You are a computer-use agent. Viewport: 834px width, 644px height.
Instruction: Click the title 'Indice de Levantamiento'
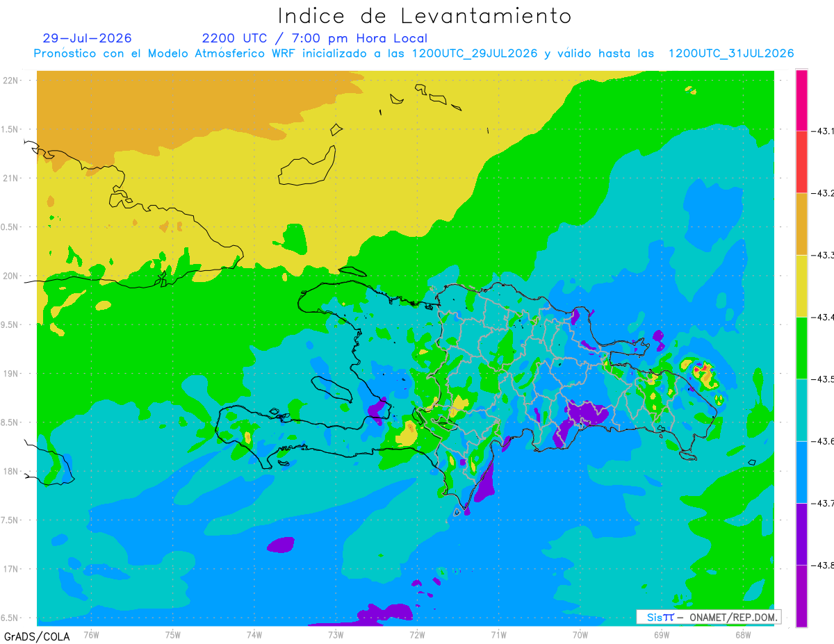coord(425,16)
